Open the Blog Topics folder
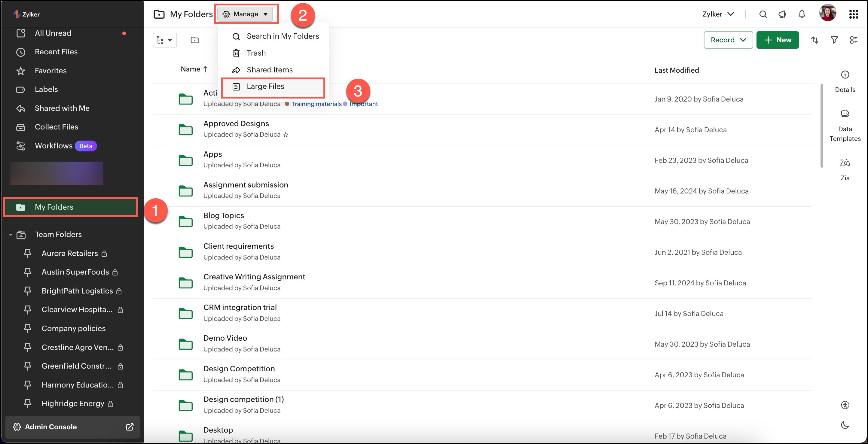The image size is (868, 444). 223,216
